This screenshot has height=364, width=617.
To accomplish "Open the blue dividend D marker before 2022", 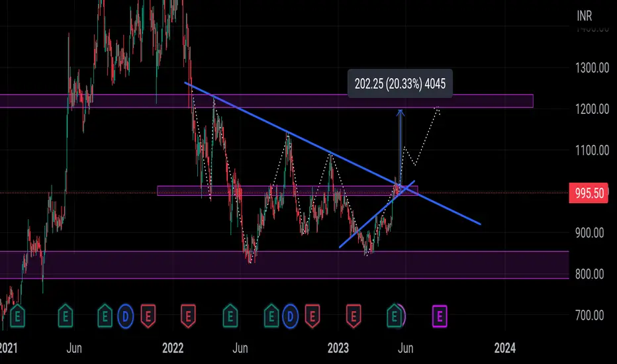I will click(126, 316).
